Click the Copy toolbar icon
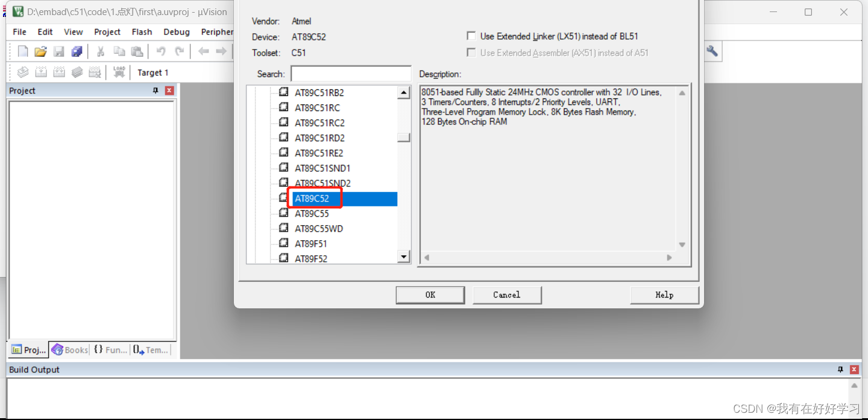This screenshot has width=868, height=420. (x=119, y=51)
